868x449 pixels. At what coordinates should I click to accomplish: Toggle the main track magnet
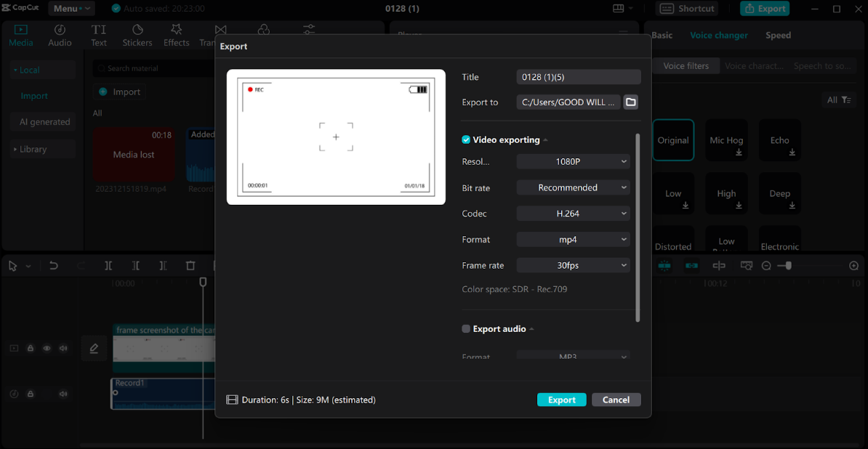665,266
